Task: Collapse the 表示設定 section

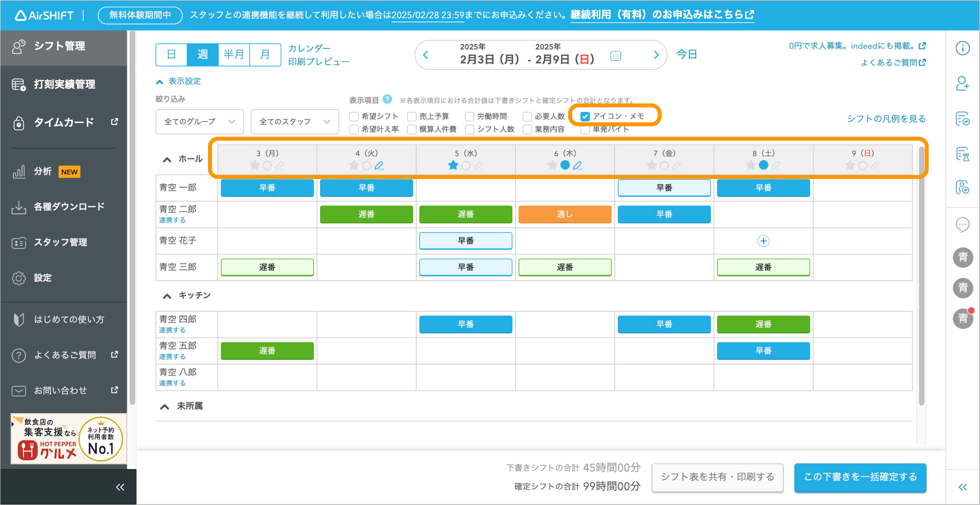Action: coord(178,81)
